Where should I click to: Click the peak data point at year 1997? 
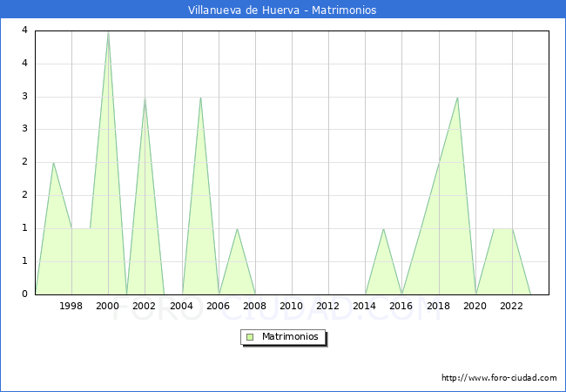coord(53,163)
